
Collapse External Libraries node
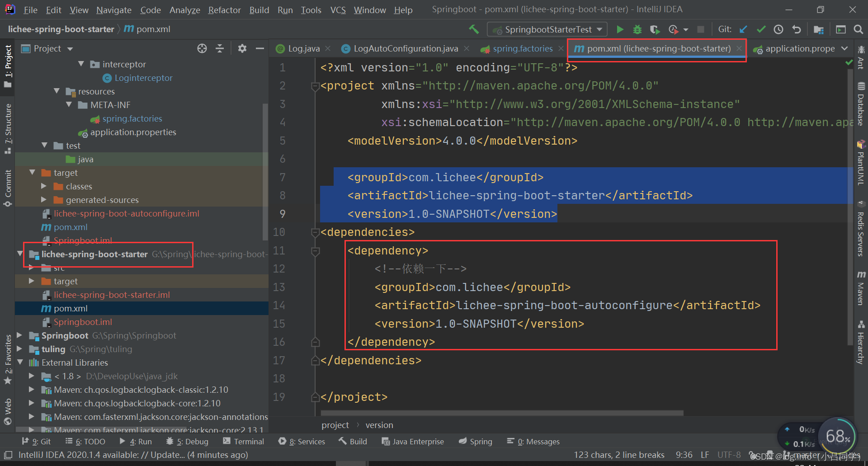(x=20, y=362)
